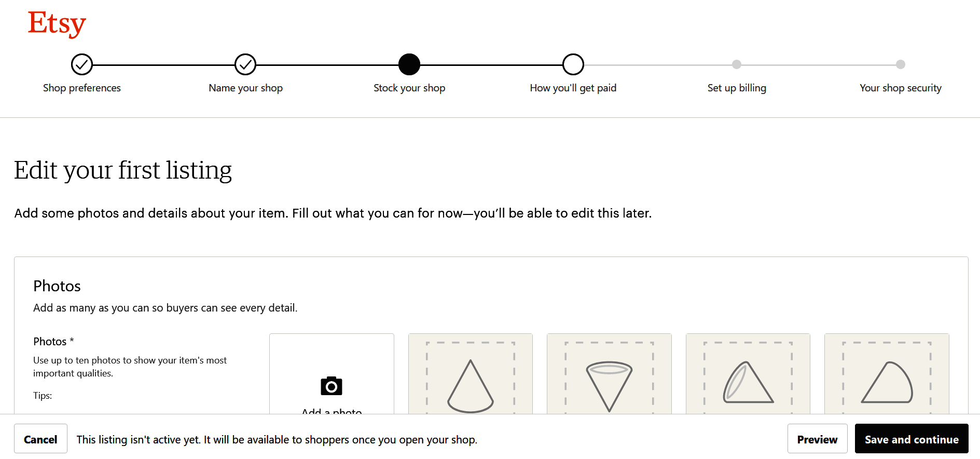Click the Shop preferences checkmark circle

82,64
